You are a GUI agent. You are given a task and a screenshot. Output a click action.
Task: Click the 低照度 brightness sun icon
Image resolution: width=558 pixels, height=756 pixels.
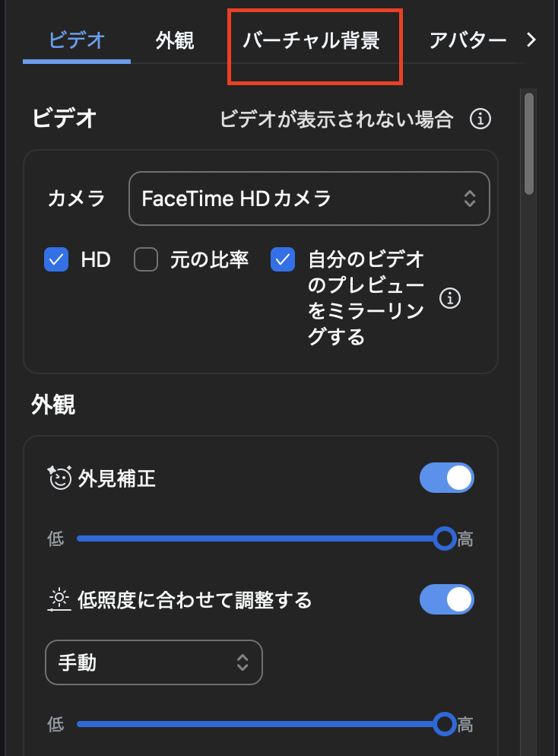(x=59, y=600)
